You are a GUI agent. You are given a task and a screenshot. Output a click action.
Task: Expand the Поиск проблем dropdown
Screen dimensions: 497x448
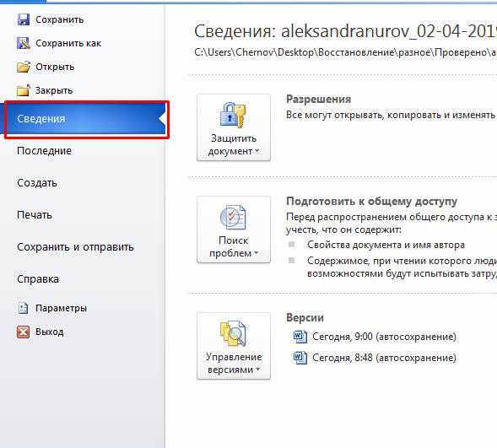point(234,229)
